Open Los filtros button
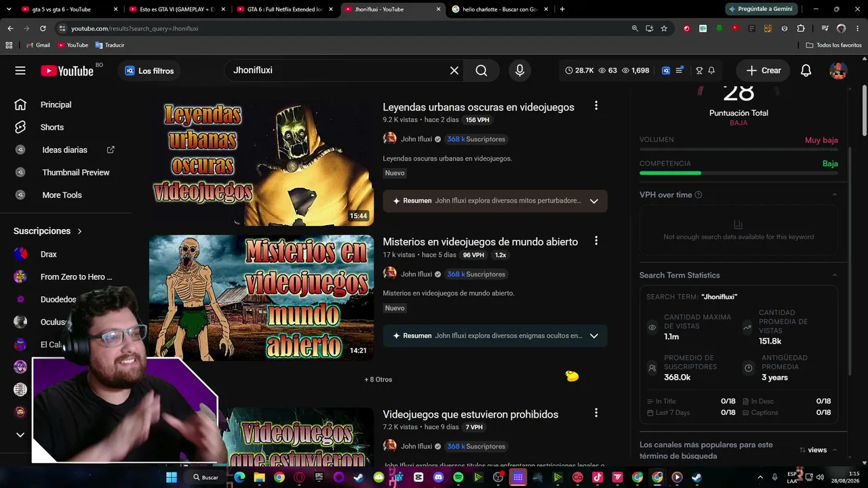 coord(149,70)
